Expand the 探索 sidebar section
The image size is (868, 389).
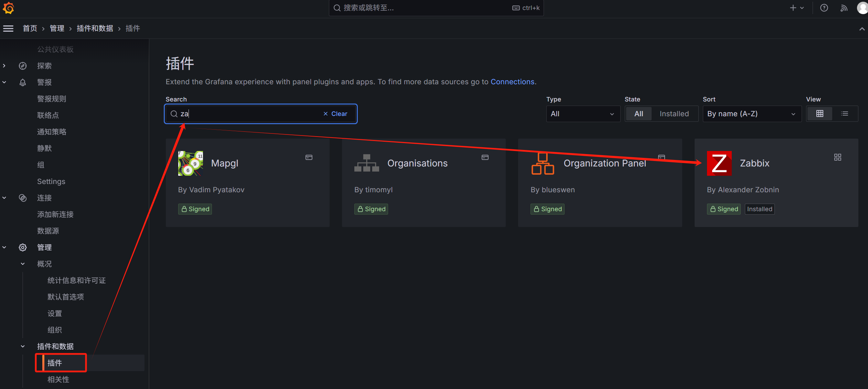4,66
